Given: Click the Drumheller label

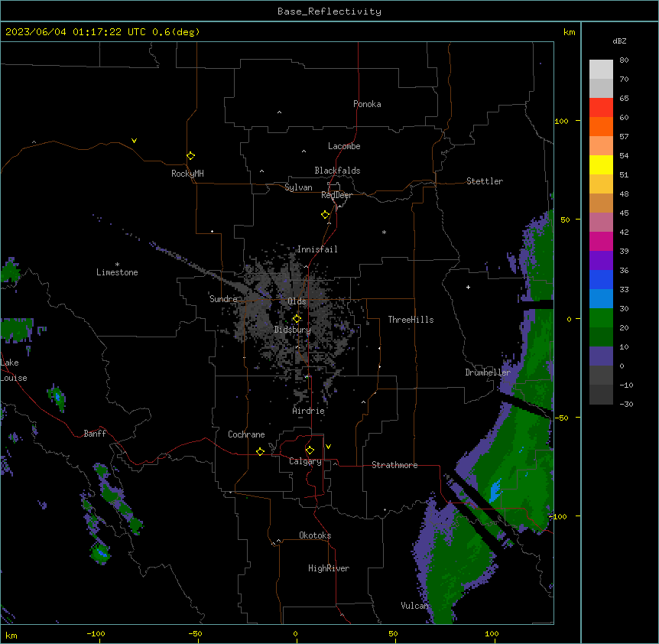Looking at the screenshot, I should pos(488,372).
